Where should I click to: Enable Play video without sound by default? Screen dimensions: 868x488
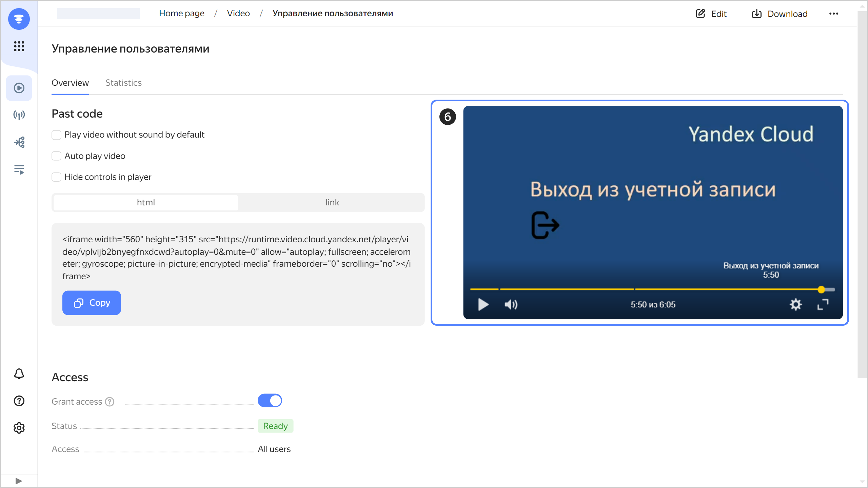[57, 135]
